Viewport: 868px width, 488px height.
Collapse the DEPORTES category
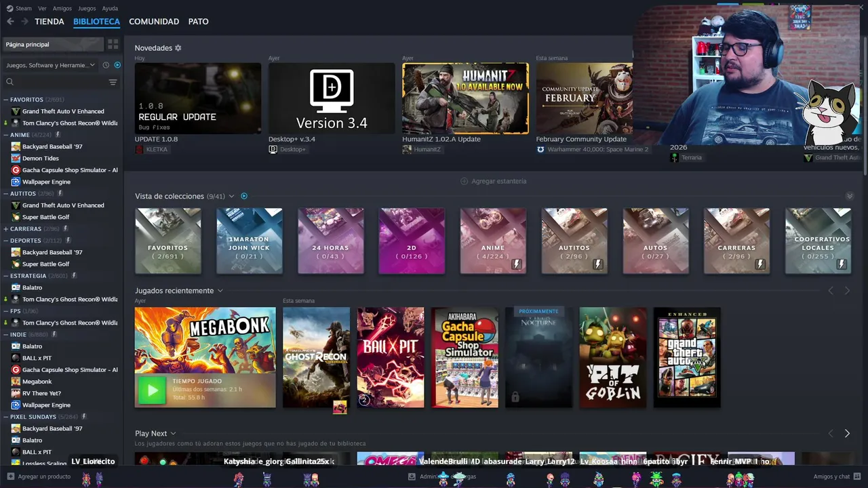tap(6, 241)
